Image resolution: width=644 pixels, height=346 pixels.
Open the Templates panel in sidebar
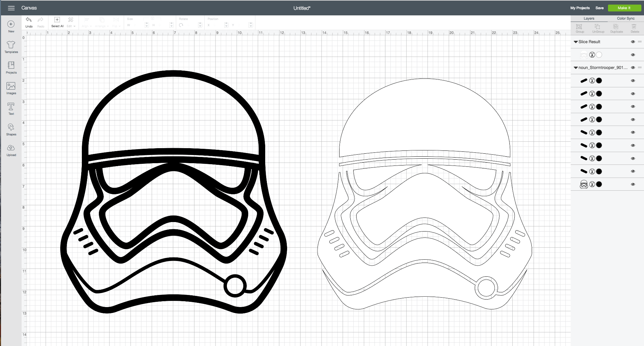tap(11, 47)
